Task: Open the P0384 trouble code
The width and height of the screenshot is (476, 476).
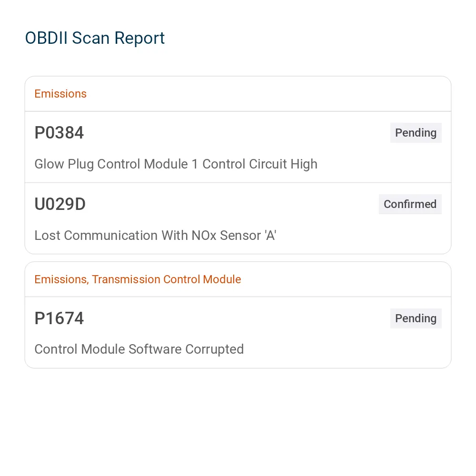Action: pos(59,133)
